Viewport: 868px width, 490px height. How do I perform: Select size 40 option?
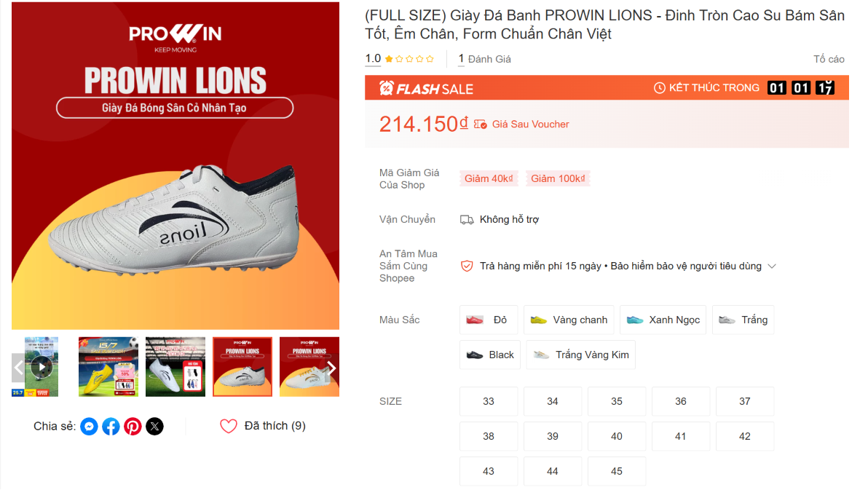[x=617, y=436]
